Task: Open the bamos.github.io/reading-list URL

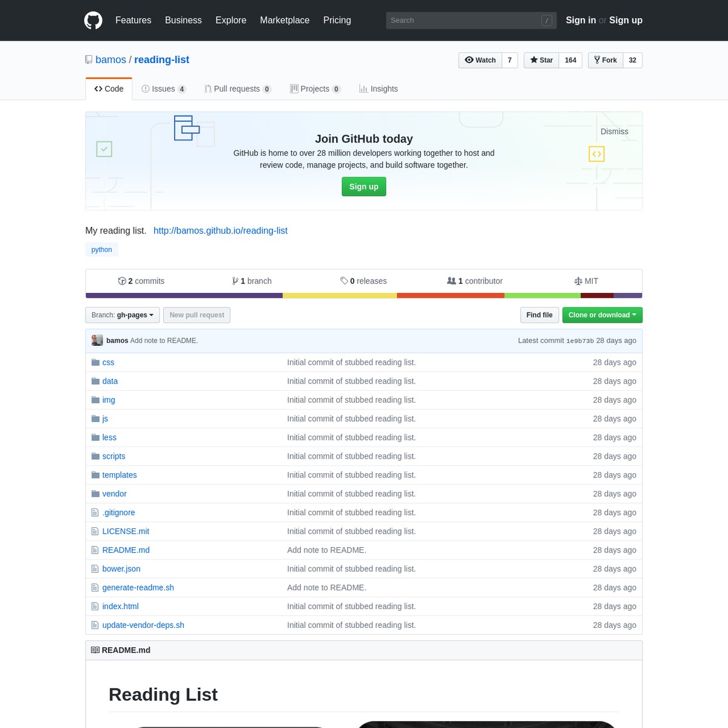Action: (x=220, y=231)
